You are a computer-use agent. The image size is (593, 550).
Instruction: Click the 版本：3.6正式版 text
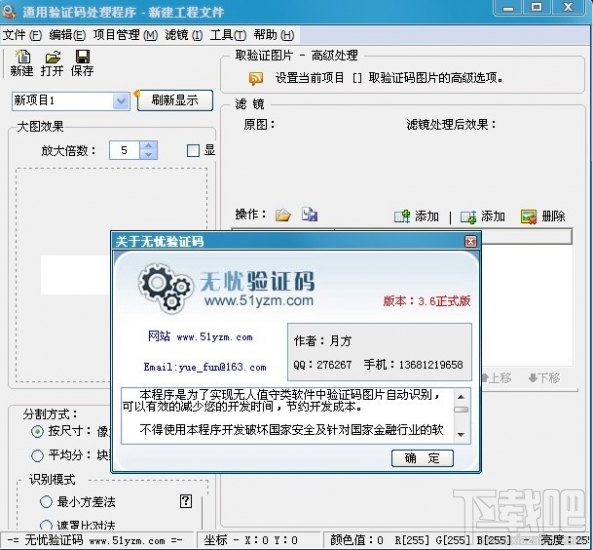[x=427, y=301]
